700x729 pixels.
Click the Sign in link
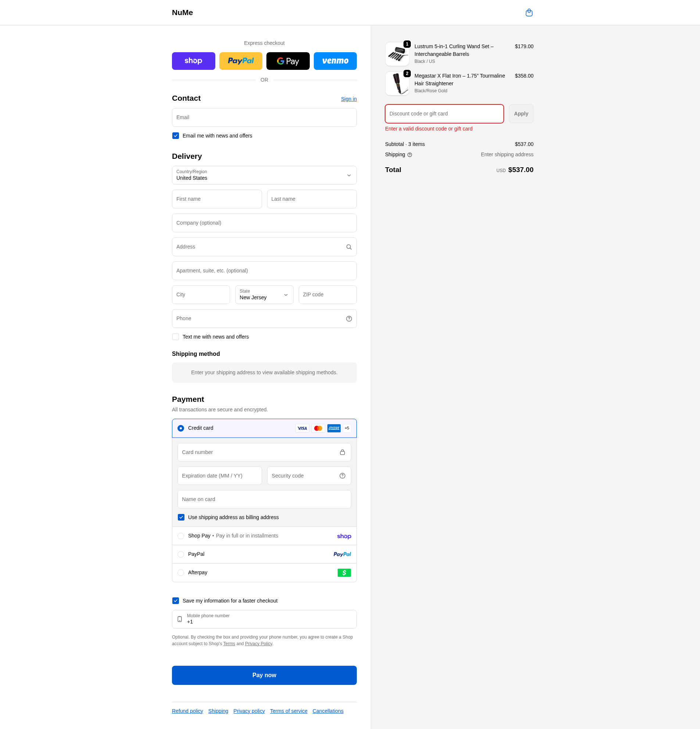[x=348, y=99]
